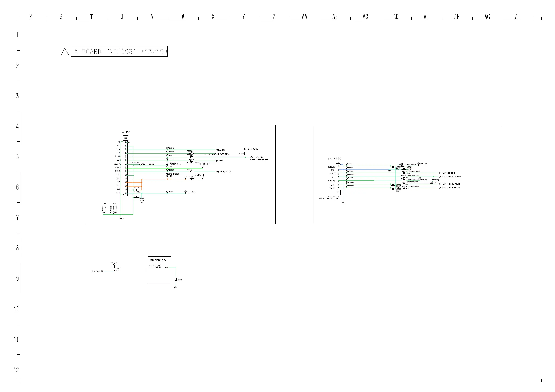Viewport: 555px width, 392px height.
Task: Click test point TP2010 circle
Action: tap(167, 148)
